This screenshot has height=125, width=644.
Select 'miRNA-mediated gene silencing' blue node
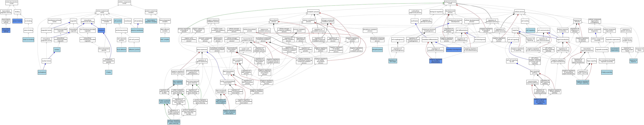click(x=165, y=102)
